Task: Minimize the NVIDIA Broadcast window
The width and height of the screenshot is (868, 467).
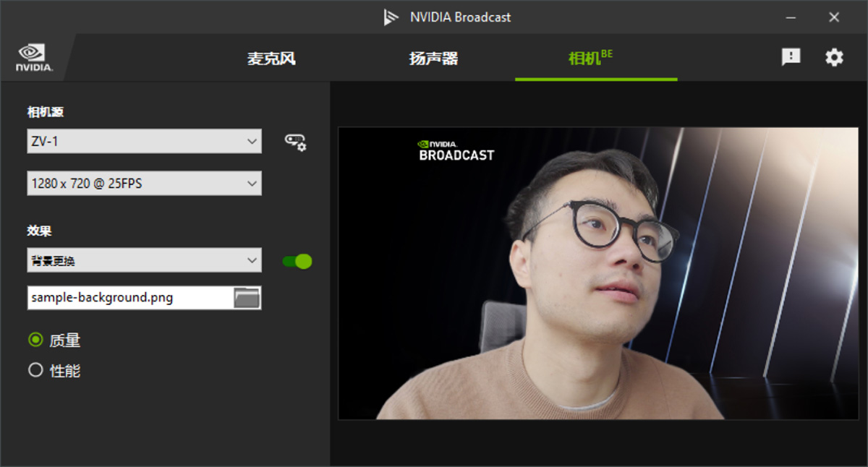Action: 791,17
